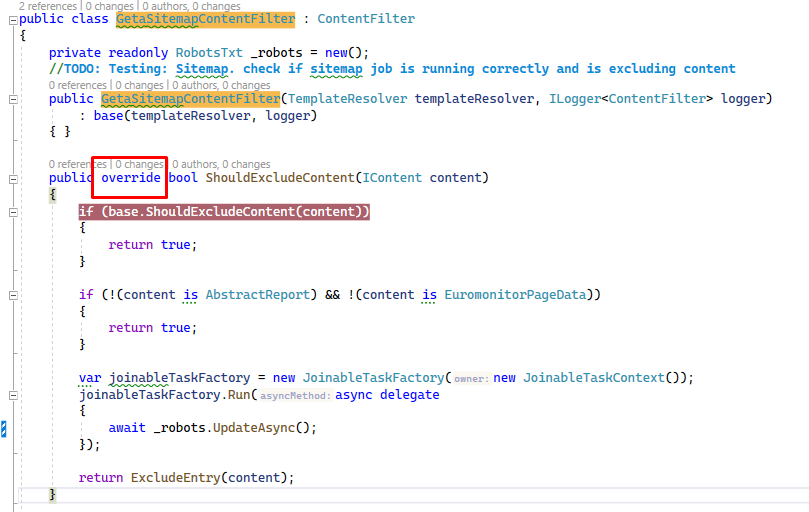Click the ExcludeEntry method call
This screenshot has height=512, width=809.
[x=176, y=477]
